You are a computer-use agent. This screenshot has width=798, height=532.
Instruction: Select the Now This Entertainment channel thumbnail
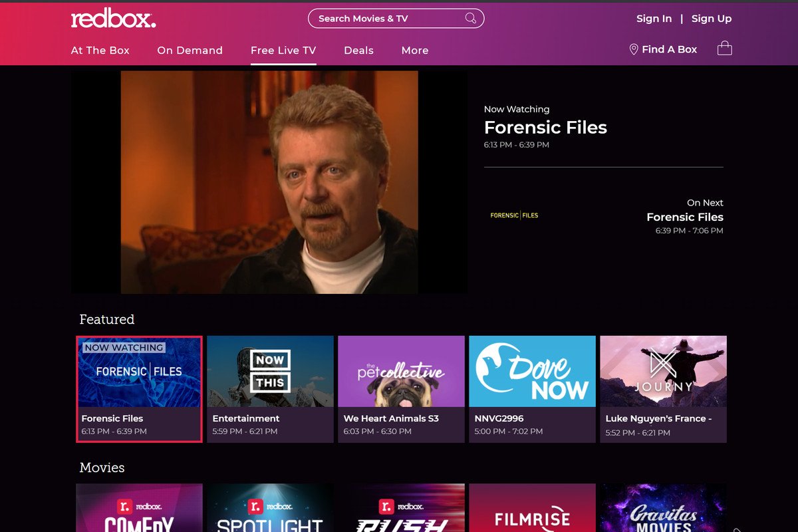click(270, 372)
